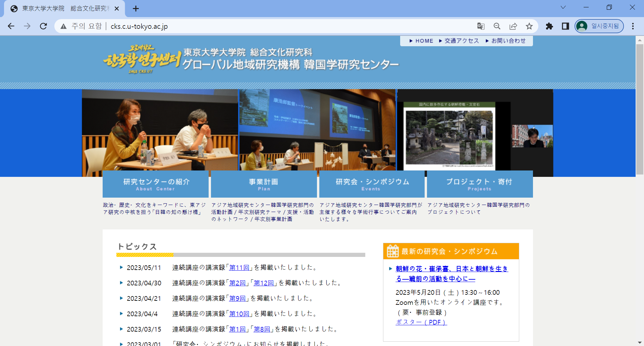Open the Extensions puzzle icon
644x346 pixels.
click(x=549, y=26)
